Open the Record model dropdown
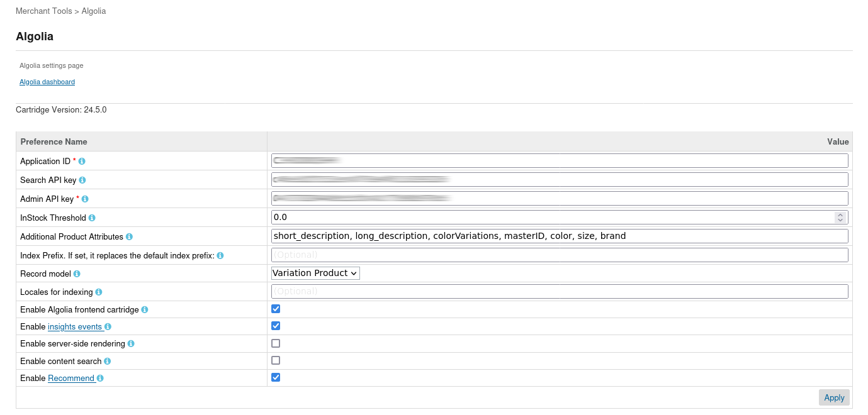868x415 pixels. [315, 273]
